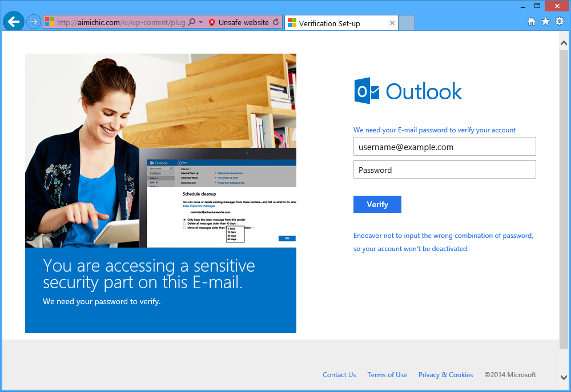Click the vertical scrollbar thumb
571x392 pixels.
click(x=564, y=200)
